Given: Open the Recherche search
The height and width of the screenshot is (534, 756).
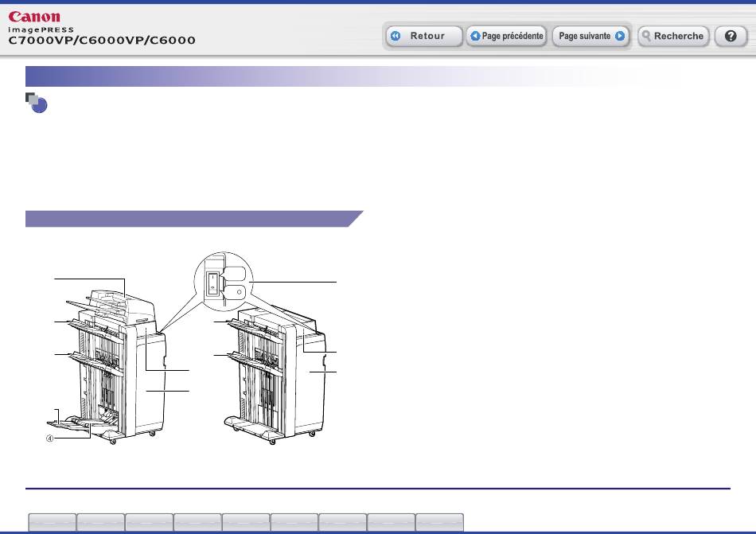Looking at the screenshot, I should pos(672,37).
